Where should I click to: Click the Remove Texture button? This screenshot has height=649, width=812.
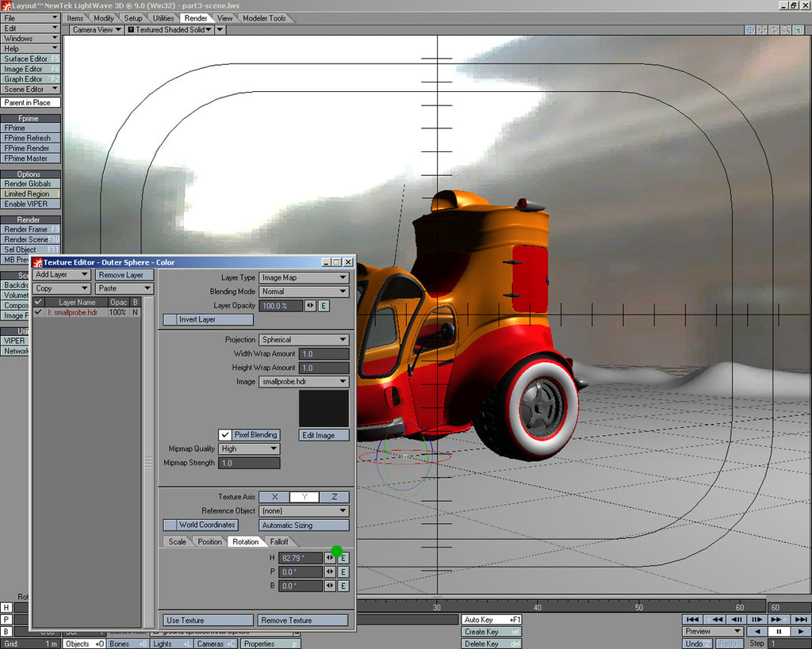click(302, 620)
